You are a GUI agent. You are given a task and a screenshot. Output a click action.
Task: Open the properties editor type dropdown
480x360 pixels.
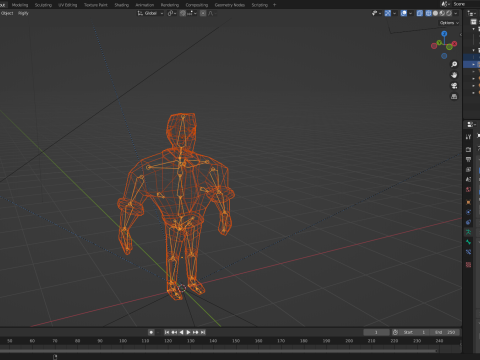click(471, 124)
